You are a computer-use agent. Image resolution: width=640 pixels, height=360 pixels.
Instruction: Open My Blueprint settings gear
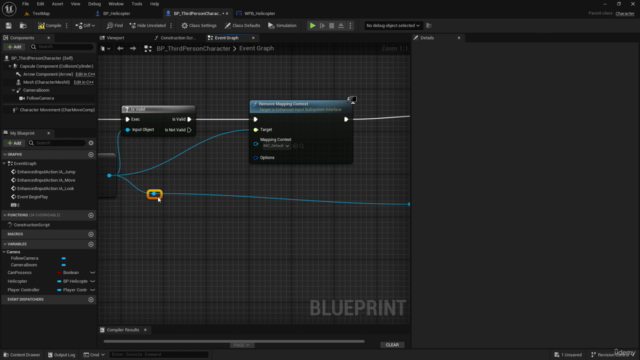(91, 143)
